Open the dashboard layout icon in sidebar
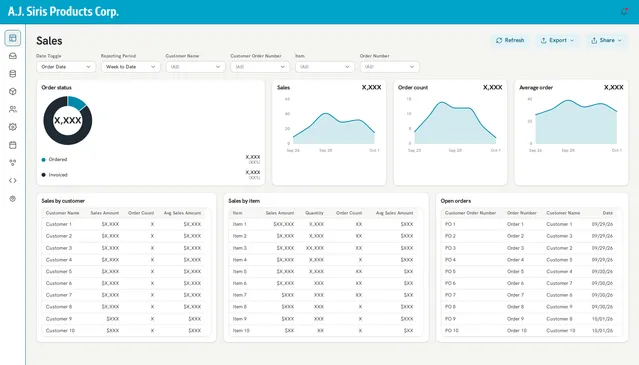 pyautogui.click(x=13, y=38)
